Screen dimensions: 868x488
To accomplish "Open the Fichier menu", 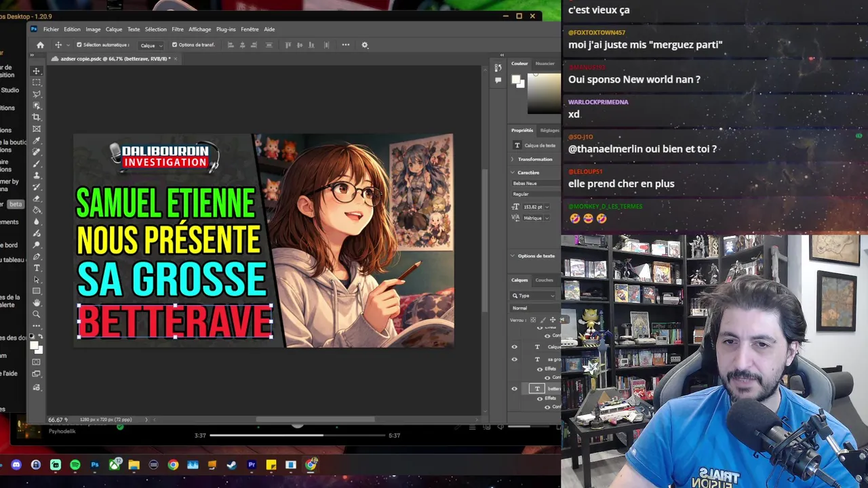I will (51, 29).
